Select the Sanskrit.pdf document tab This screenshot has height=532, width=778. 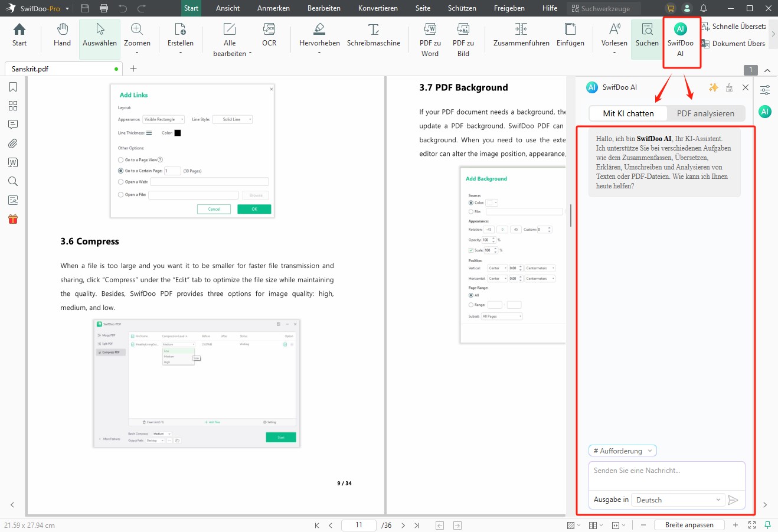click(x=63, y=68)
